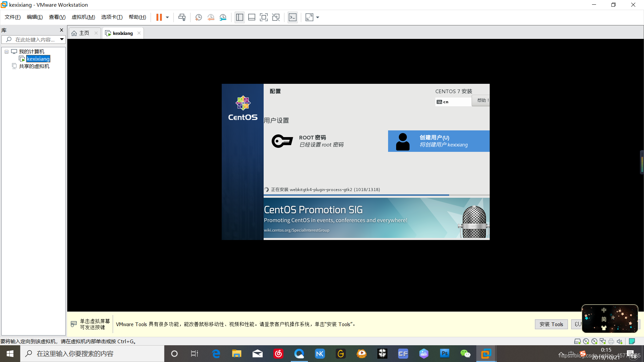Click the 安装 Tools button

click(551, 324)
